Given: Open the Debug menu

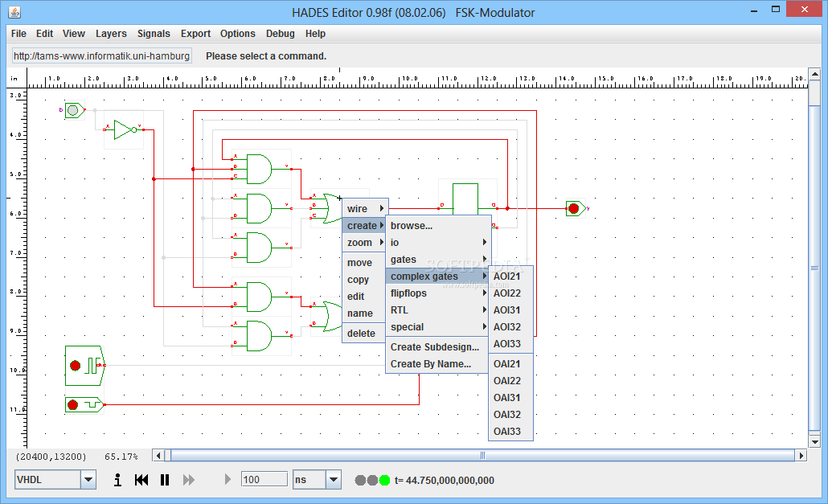Looking at the screenshot, I should point(281,33).
